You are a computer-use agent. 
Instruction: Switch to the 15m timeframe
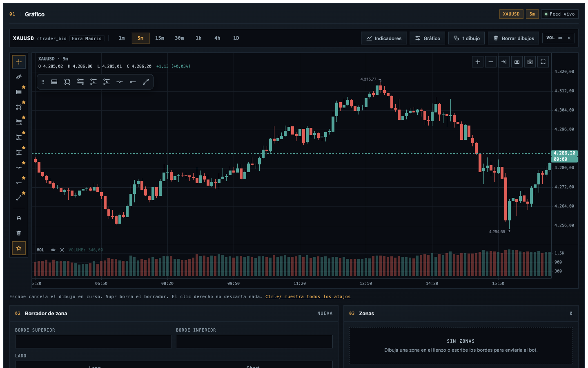[x=160, y=38]
